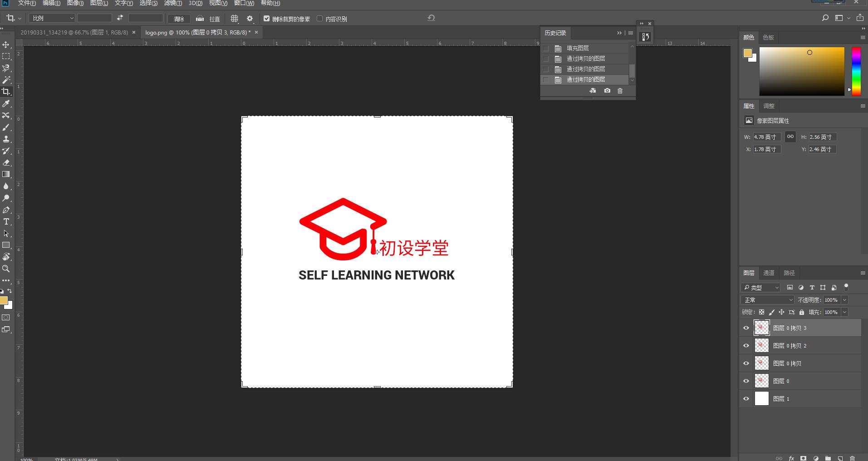Enable 内容识别 in options bar

click(x=319, y=19)
